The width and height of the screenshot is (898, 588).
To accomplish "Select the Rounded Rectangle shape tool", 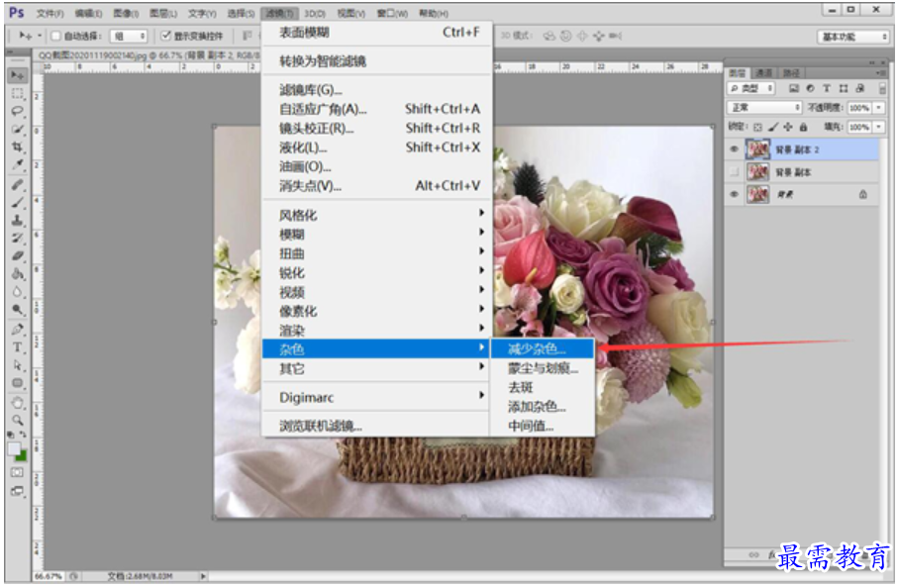I will 18,382.
